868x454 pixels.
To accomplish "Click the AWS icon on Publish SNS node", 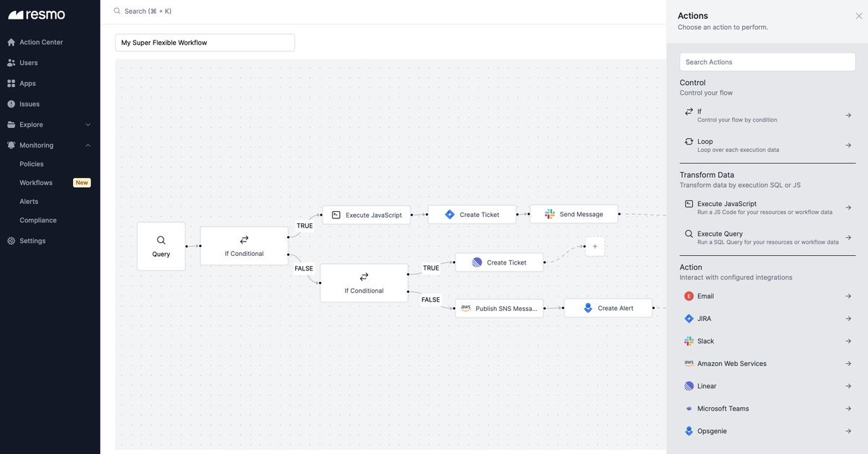I will [466, 308].
